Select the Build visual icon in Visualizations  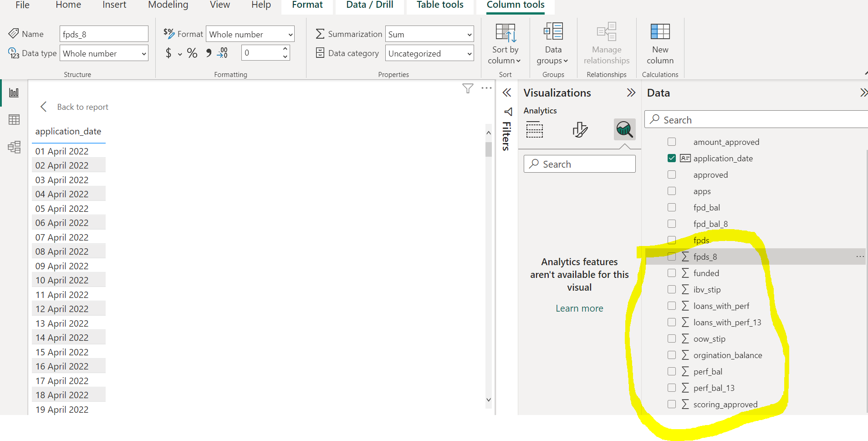[535, 130]
